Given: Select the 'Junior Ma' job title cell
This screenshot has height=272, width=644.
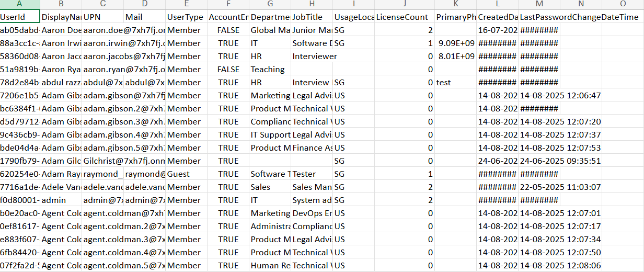Looking at the screenshot, I should pos(312,30).
